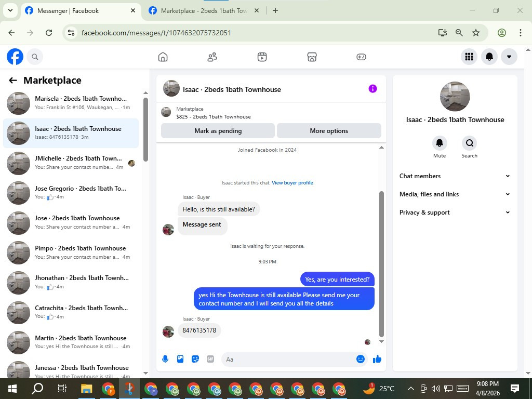Viewport: 532px width, 399px height.
Task: Open Catrachita townhouse conversation
Action: [x=71, y=312]
